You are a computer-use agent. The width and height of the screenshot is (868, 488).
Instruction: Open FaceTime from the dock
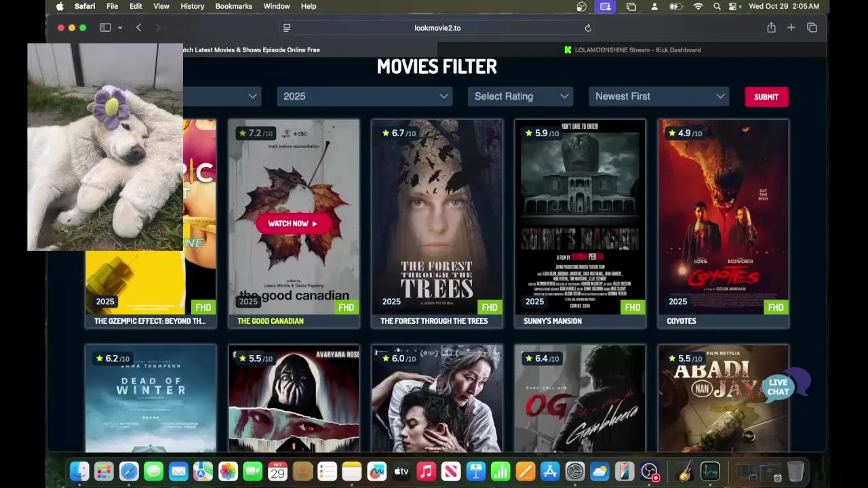[252, 471]
